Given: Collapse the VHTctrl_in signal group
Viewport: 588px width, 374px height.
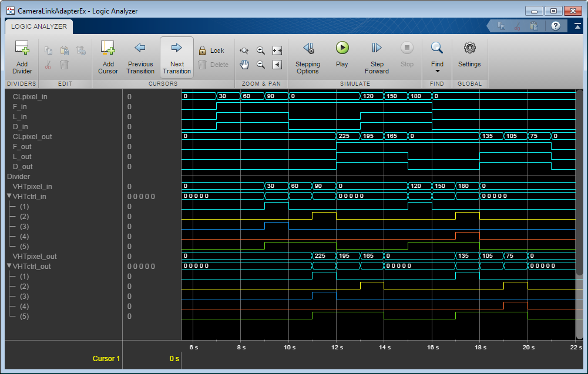Looking at the screenshot, I should [9, 196].
